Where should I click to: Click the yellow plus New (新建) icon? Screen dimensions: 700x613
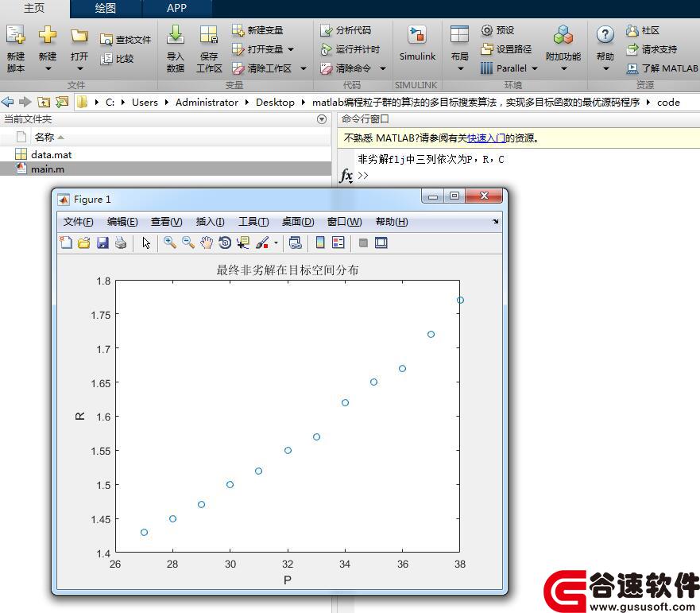coord(48,34)
